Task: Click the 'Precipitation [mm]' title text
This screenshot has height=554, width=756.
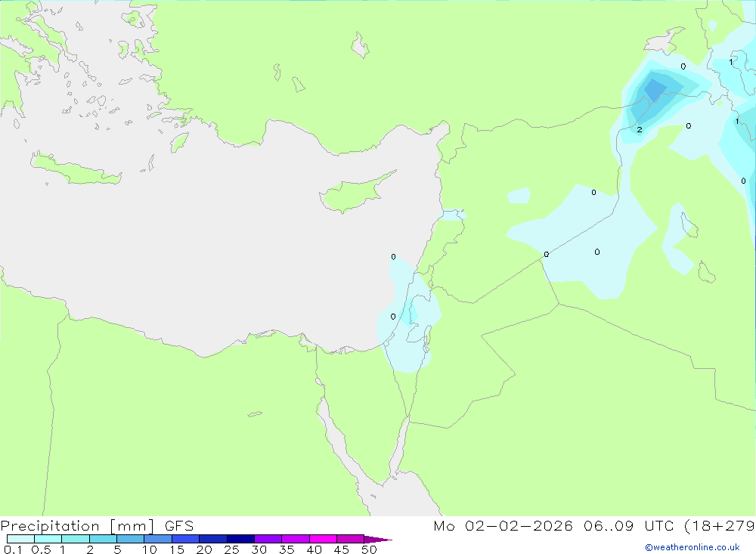Action: click(78, 526)
